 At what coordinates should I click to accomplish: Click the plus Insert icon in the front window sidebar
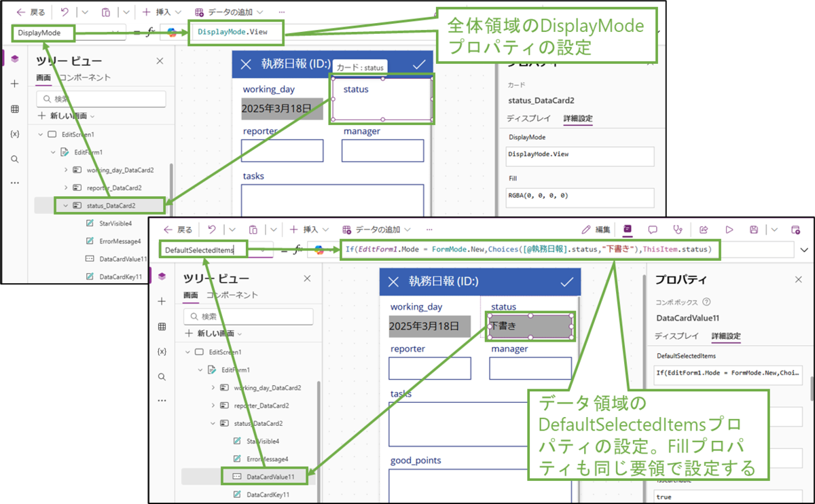162,301
